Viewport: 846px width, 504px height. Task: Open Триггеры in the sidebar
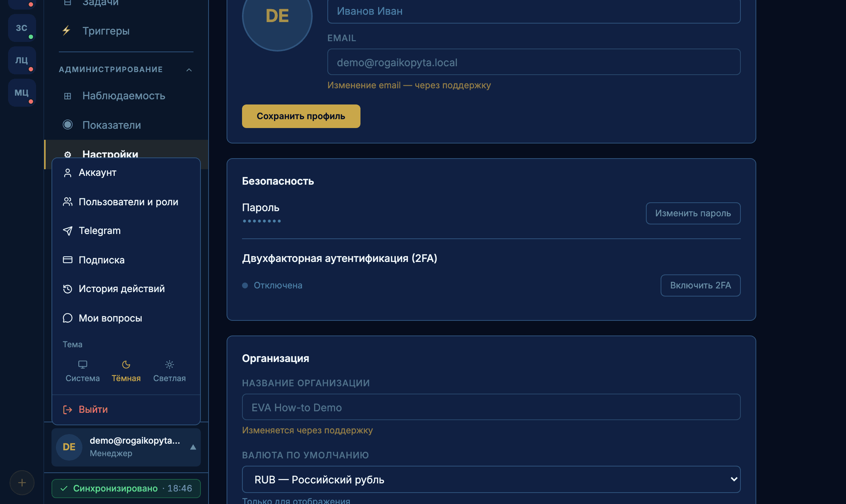126,31
